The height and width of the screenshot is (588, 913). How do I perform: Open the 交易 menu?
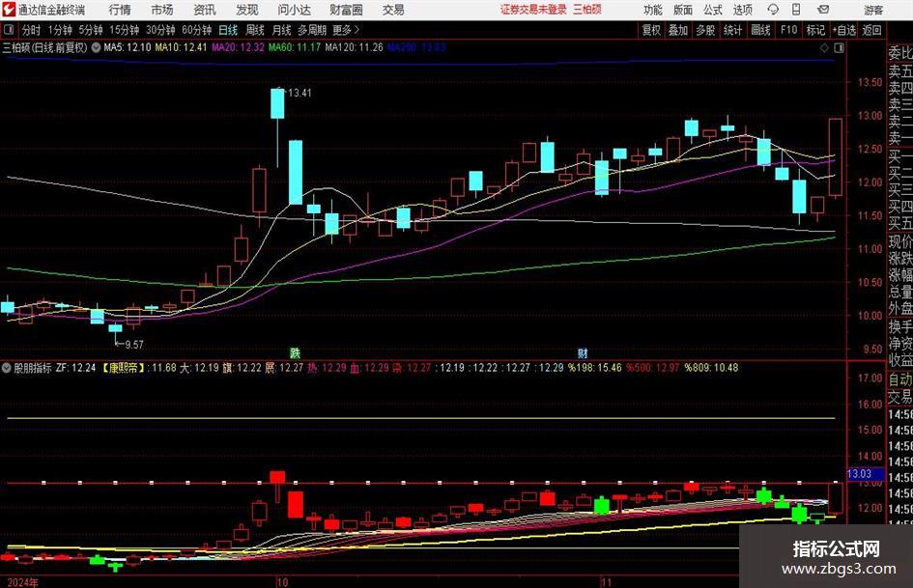393,10
